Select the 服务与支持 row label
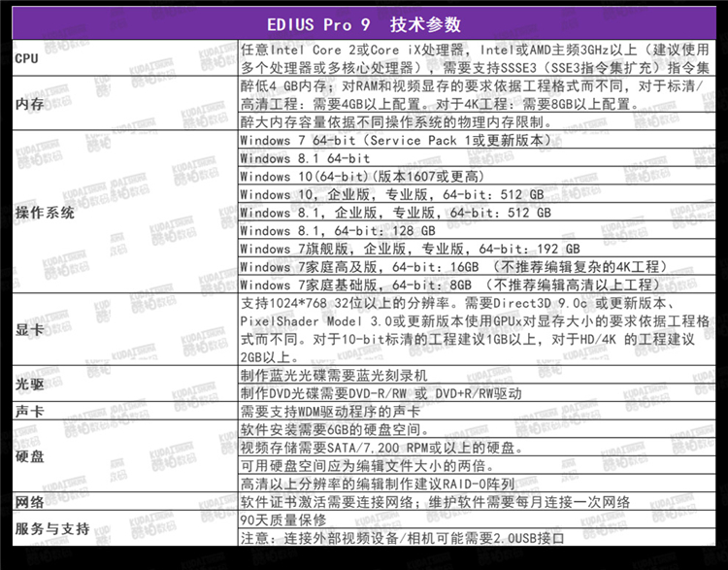The height and width of the screenshot is (570, 728). pyautogui.click(x=52, y=529)
